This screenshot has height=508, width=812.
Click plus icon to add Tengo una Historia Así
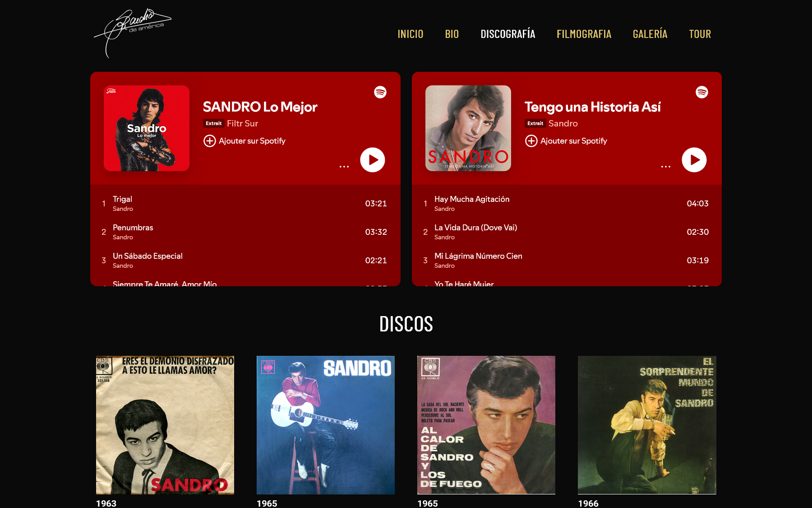[531, 141]
